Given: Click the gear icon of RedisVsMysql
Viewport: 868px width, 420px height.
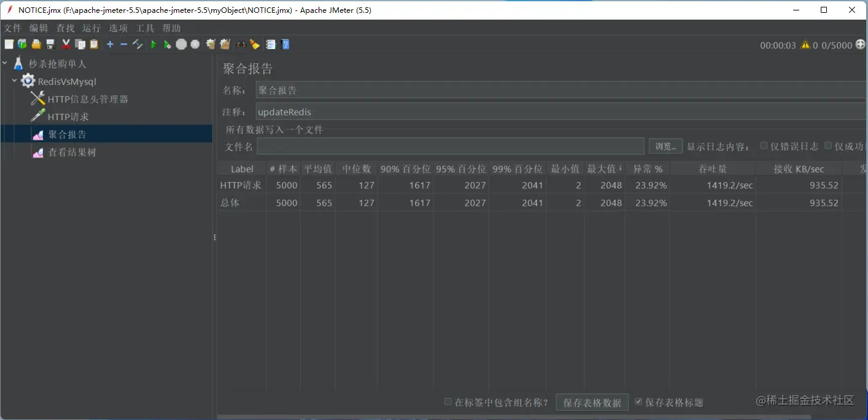Looking at the screenshot, I should click(28, 81).
